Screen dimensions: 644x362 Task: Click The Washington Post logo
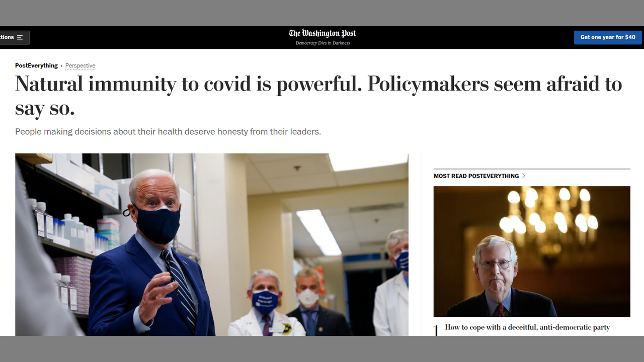pos(323,34)
